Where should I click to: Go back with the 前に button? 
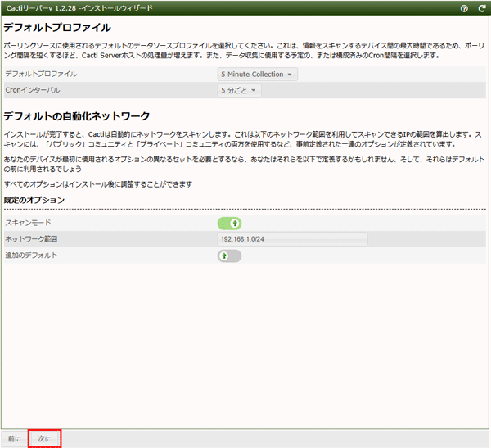(x=15, y=439)
